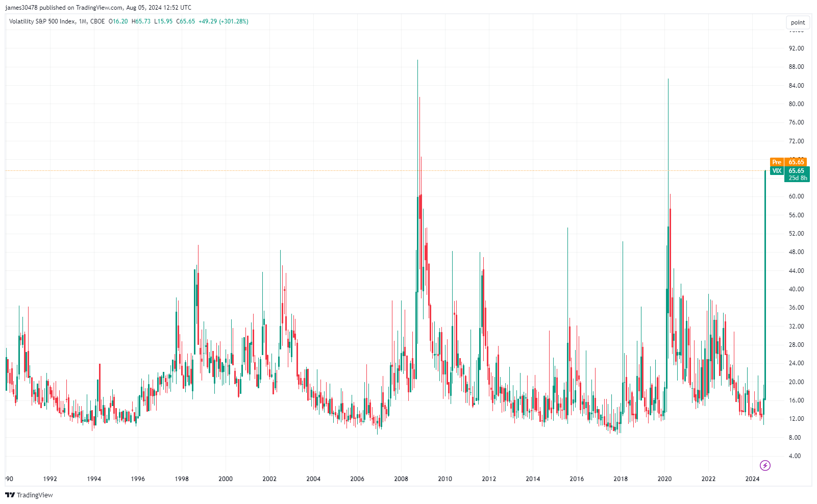Click the 1994 time axis label
Image resolution: width=817 pixels, height=504 pixels.
coord(94,479)
